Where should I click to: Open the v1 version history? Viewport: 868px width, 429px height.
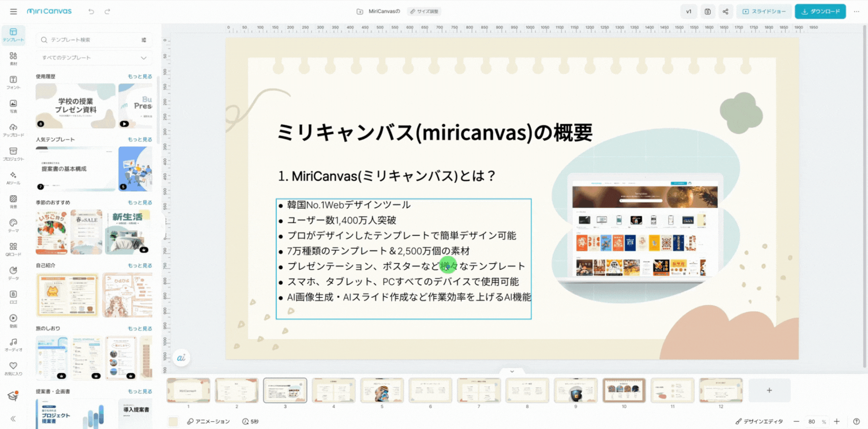[689, 11]
